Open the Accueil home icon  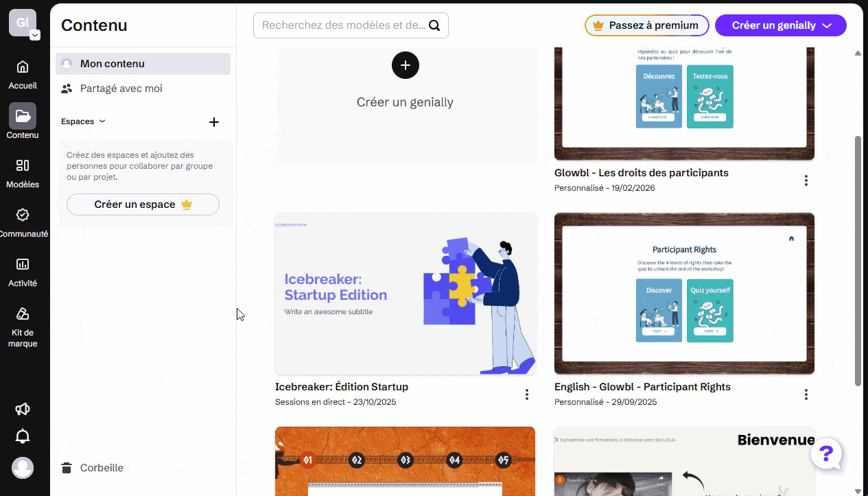(23, 67)
